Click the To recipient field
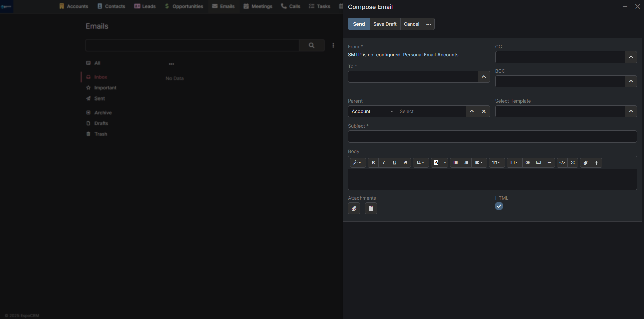Screen dimensions: 644x319 pyautogui.click(x=413, y=77)
